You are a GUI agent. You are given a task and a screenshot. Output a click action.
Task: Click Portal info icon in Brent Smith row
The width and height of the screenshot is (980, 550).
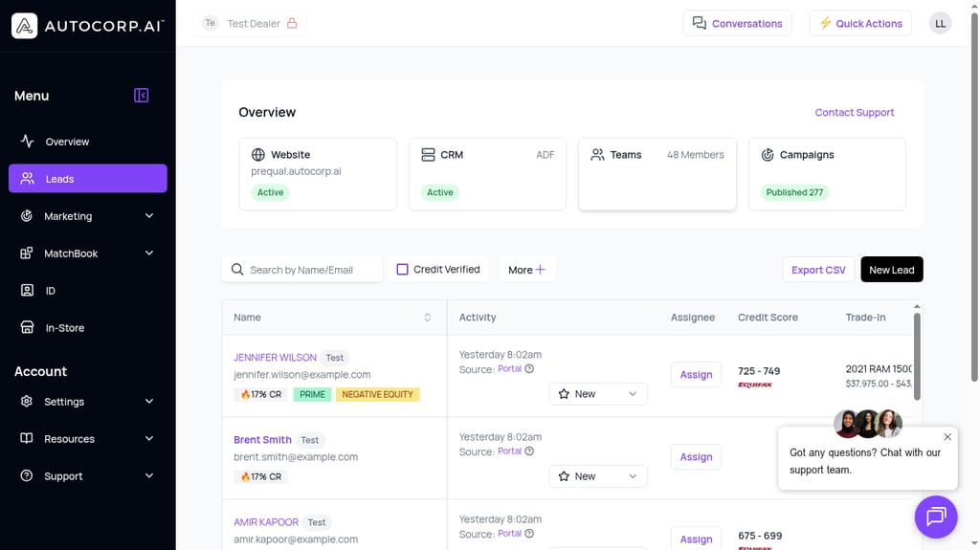coord(529,451)
